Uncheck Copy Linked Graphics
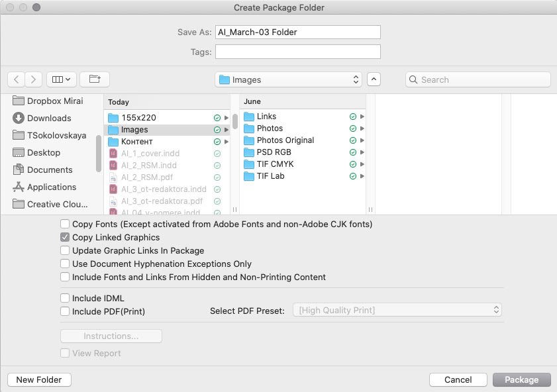The height and width of the screenshot is (392, 557). [65, 237]
